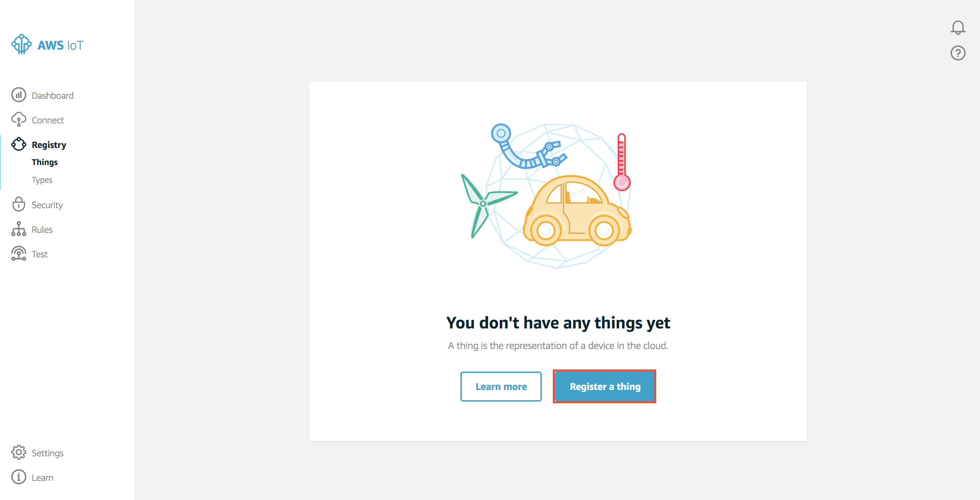Image resolution: width=980 pixels, height=500 pixels.
Task: Select the Registry icon
Action: pyautogui.click(x=18, y=144)
